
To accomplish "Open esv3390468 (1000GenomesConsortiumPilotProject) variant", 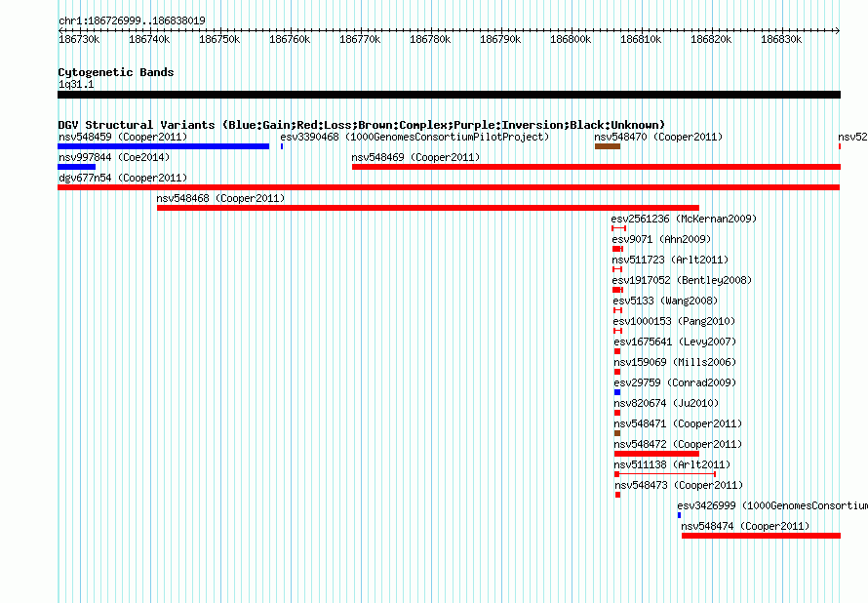I will pos(414,137).
